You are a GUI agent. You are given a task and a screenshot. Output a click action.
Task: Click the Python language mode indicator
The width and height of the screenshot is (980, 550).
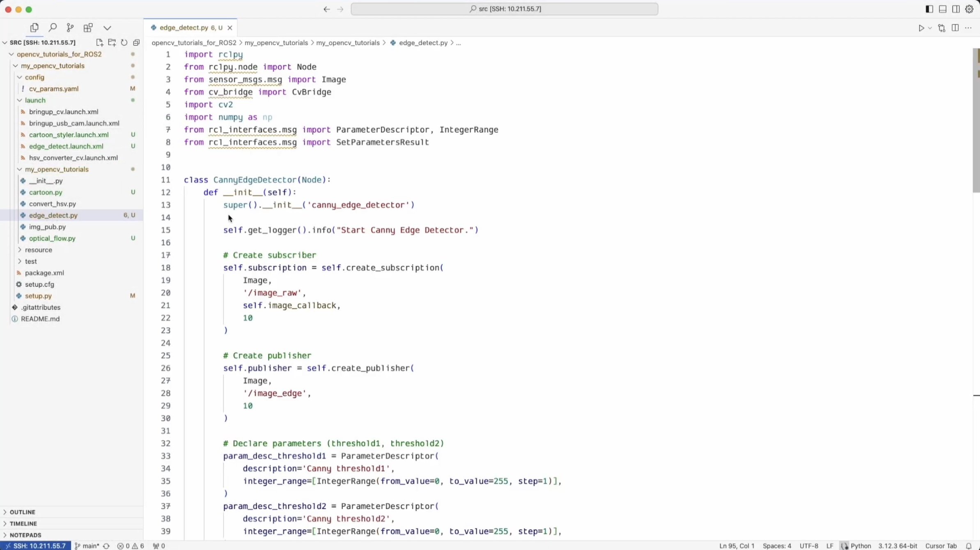861,546
